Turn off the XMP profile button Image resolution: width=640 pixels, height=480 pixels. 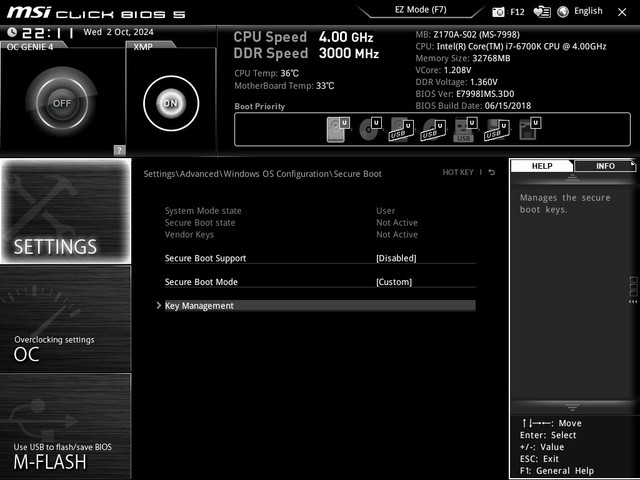171,103
